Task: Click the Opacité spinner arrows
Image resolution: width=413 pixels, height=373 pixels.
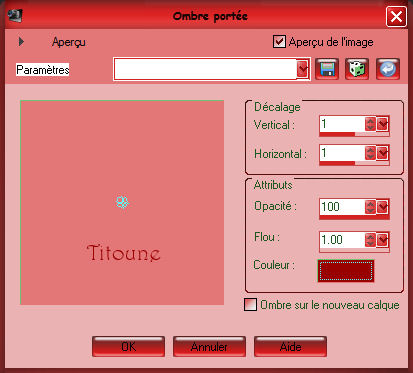Action: [x=370, y=207]
